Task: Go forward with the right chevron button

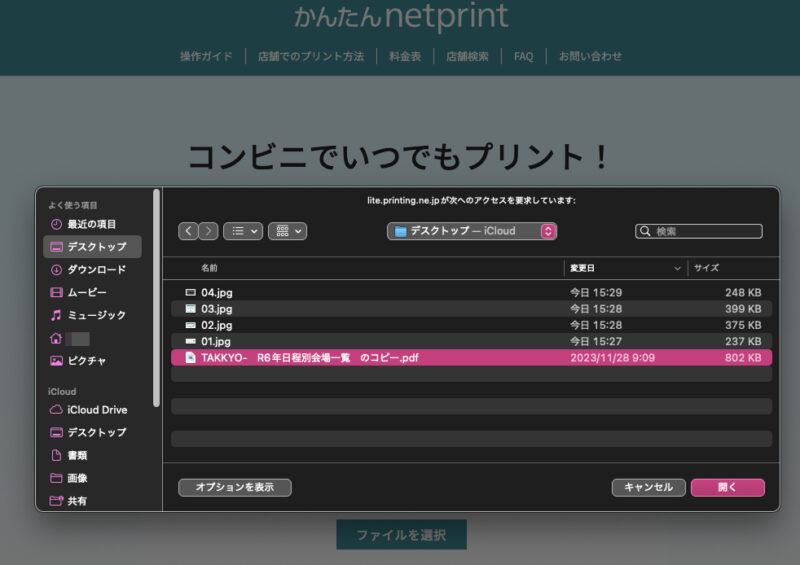Action: 208,231
